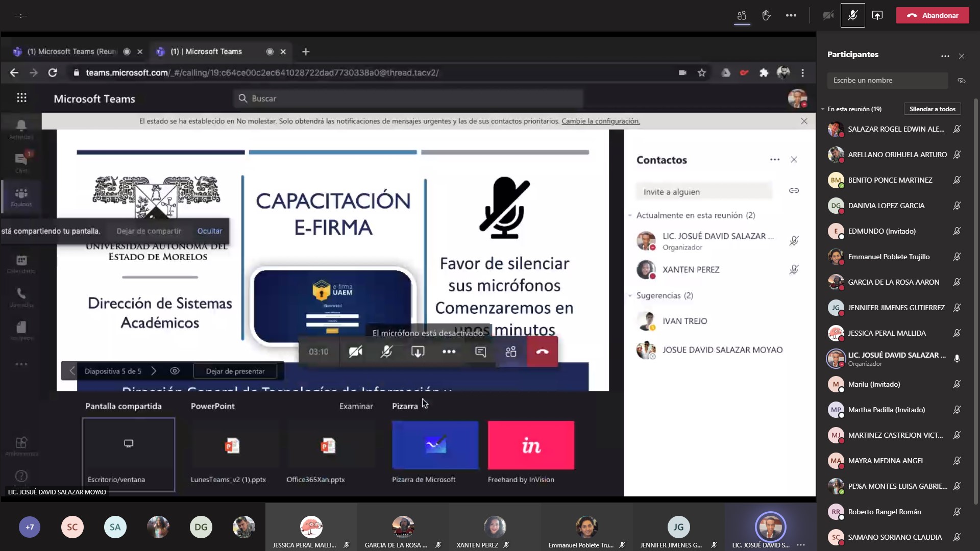Click Silenciar a todos button
This screenshot has height=551, width=980.
pyautogui.click(x=932, y=109)
